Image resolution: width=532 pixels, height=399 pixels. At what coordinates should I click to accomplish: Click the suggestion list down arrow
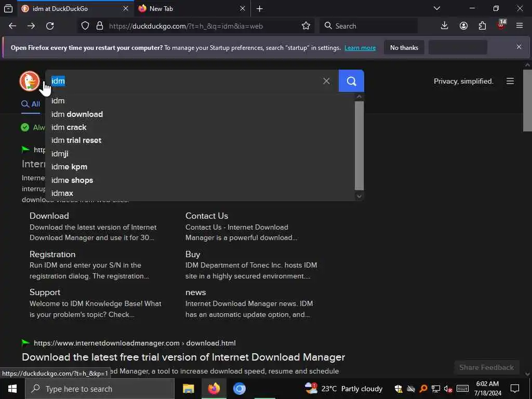tap(360, 196)
